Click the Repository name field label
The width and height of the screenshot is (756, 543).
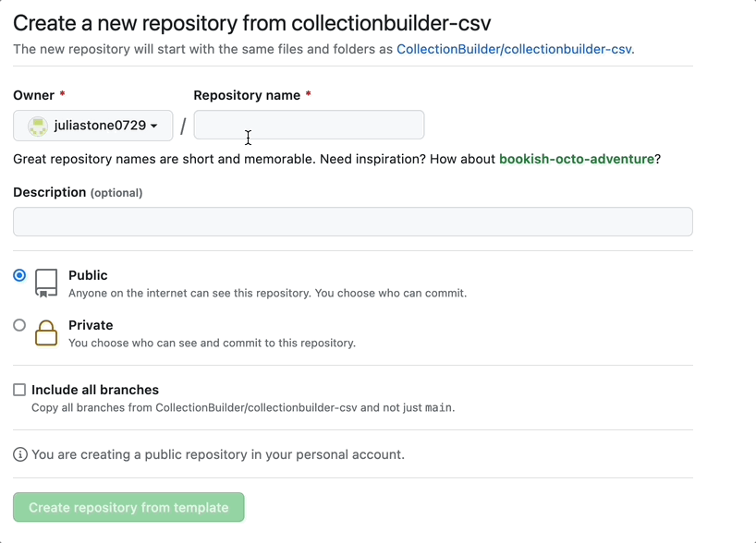coord(247,95)
